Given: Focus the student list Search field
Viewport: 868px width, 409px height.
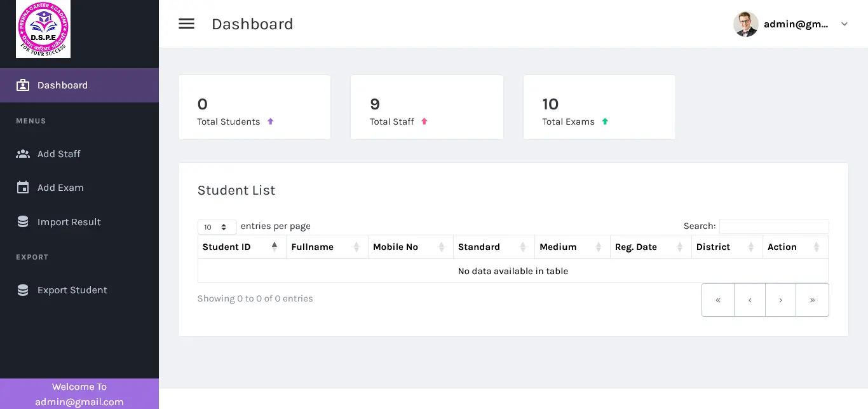Looking at the screenshot, I should pyautogui.click(x=773, y=226).
